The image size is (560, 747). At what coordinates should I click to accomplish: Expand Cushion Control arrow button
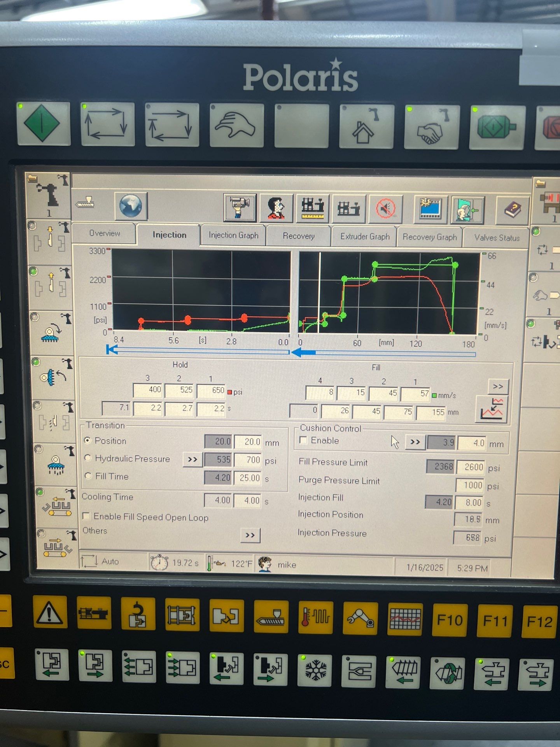coord(415,442)
